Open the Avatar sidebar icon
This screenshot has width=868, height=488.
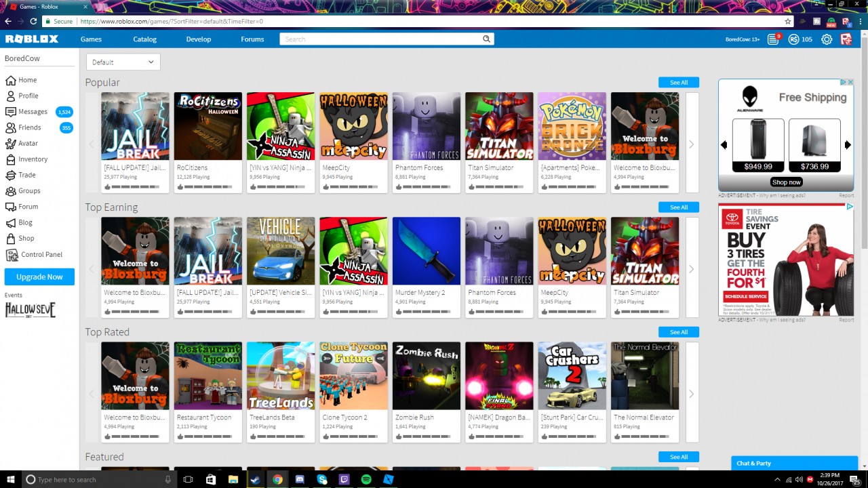coord(11,143)
